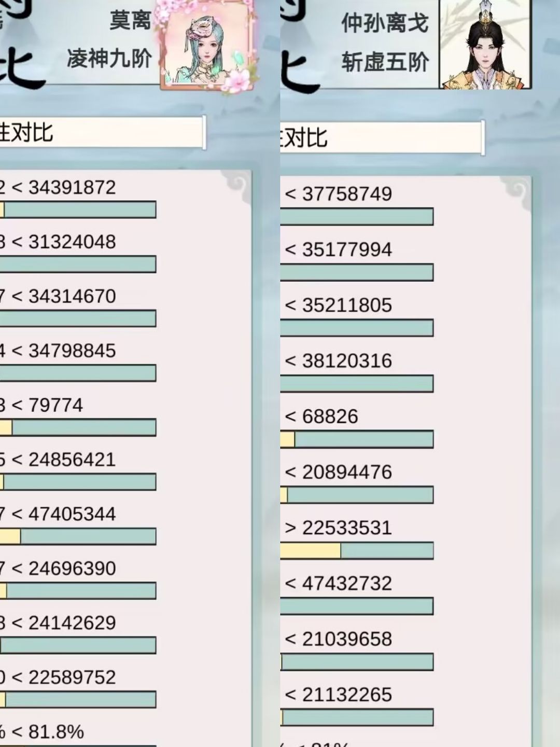Select the percentage 81.8%

point(56,732)
